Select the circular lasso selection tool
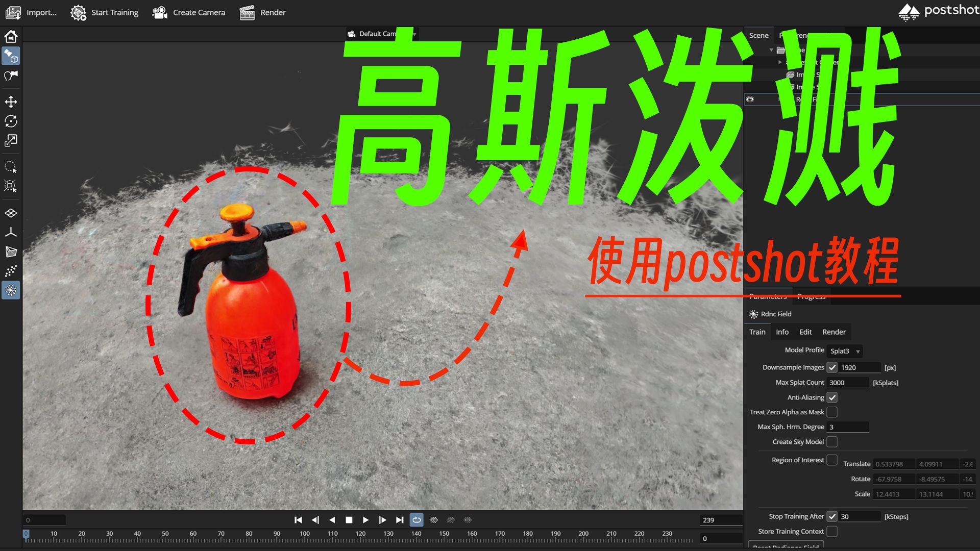The height and width of the screenshot is (551, 980). (11, 167)
